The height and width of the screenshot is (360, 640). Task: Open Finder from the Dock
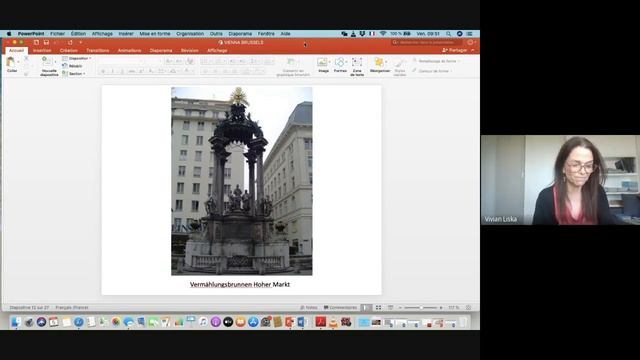(x=16, y=322)
